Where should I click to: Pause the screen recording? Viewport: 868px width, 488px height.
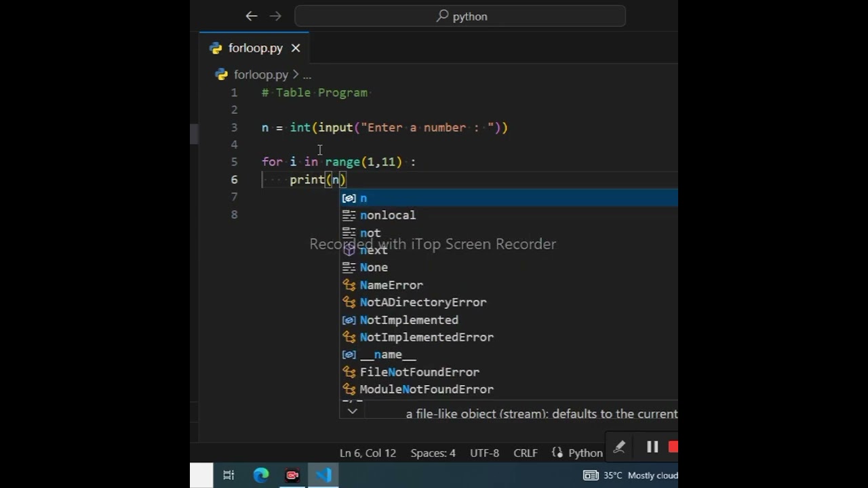tap(652, 447)
